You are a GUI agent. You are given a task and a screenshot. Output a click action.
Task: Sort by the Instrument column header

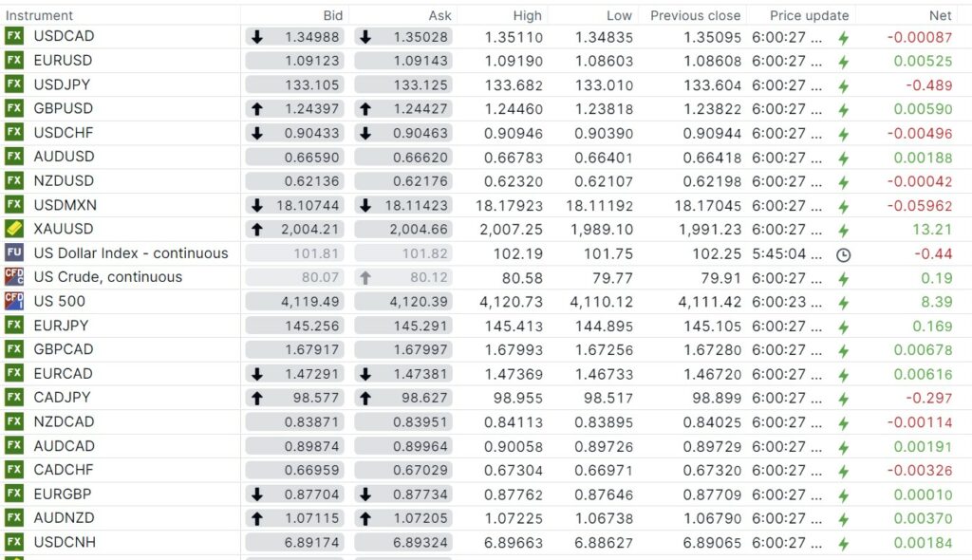(39, 15)
